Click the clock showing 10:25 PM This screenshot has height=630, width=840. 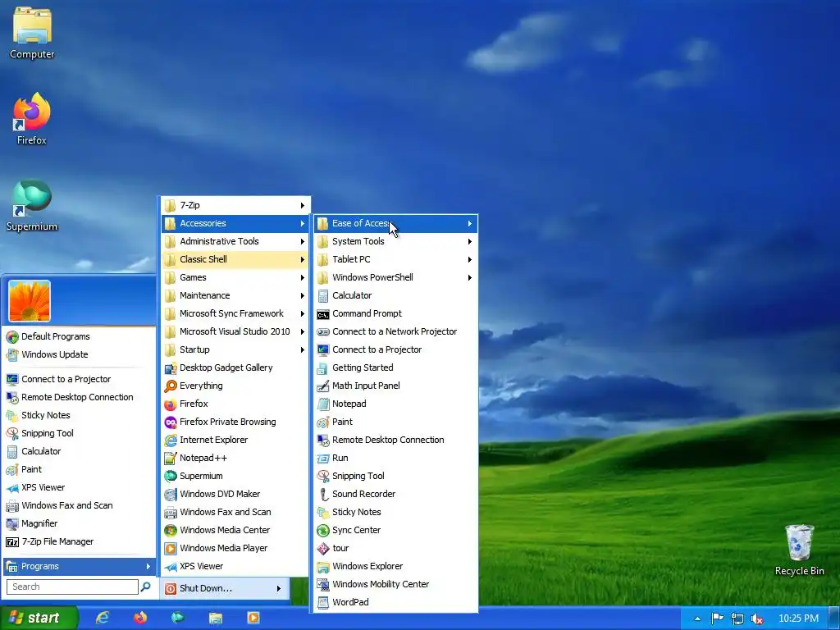pos(798,619)
